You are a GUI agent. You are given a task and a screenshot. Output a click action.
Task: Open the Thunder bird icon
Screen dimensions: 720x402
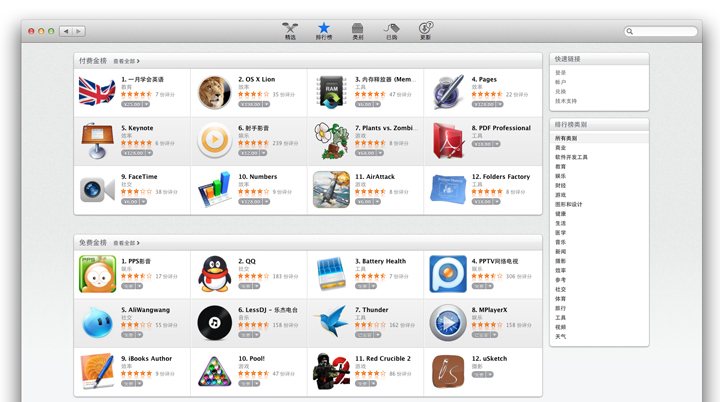(x=331, y=322)
